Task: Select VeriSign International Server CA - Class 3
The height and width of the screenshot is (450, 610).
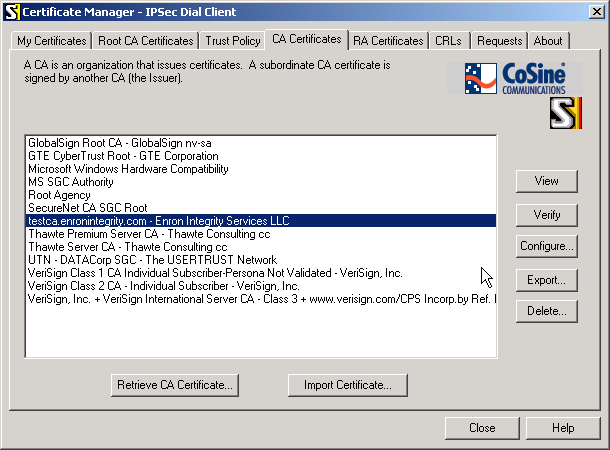Action: pyautogui.click(x=261, y=299)
